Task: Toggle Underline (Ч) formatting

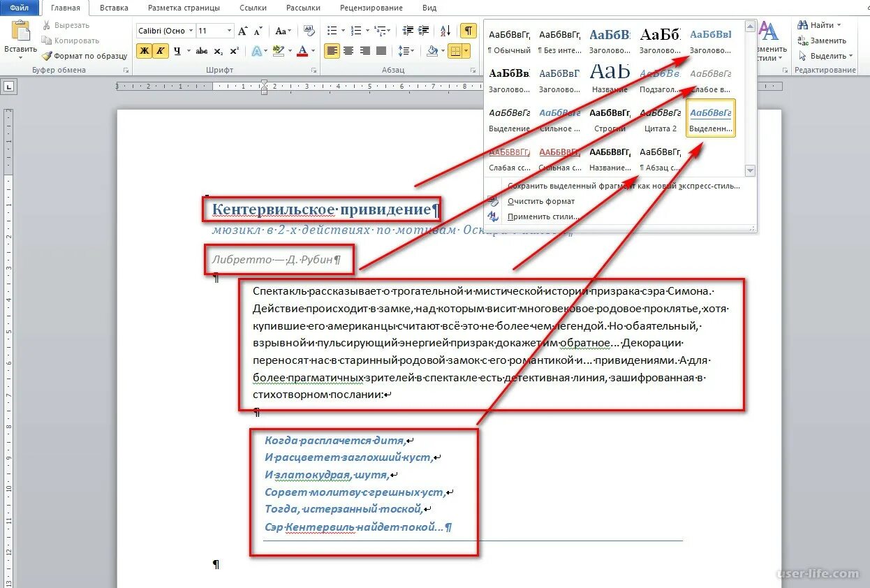Action: tap(177, 51)
